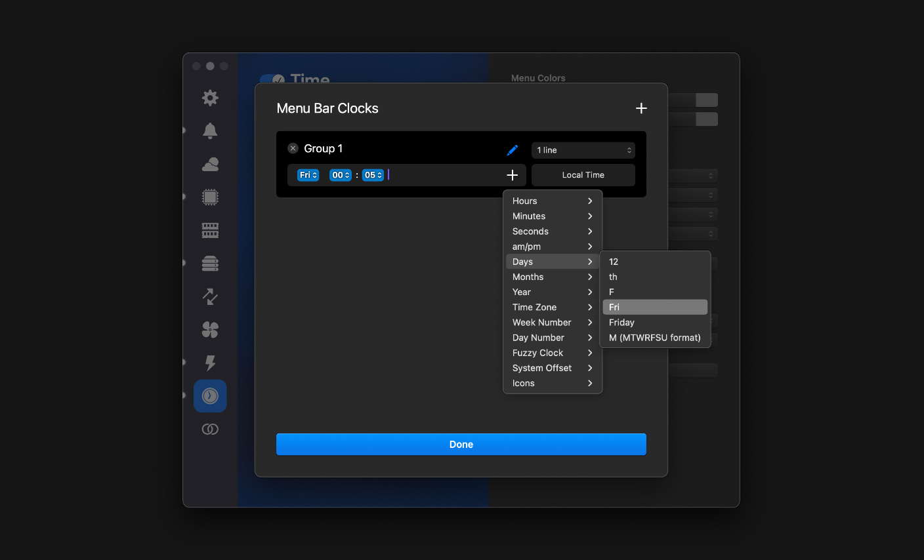Open the Network arrows icon in sidebar
924x560 pixels.
click(x=210, y=296)
